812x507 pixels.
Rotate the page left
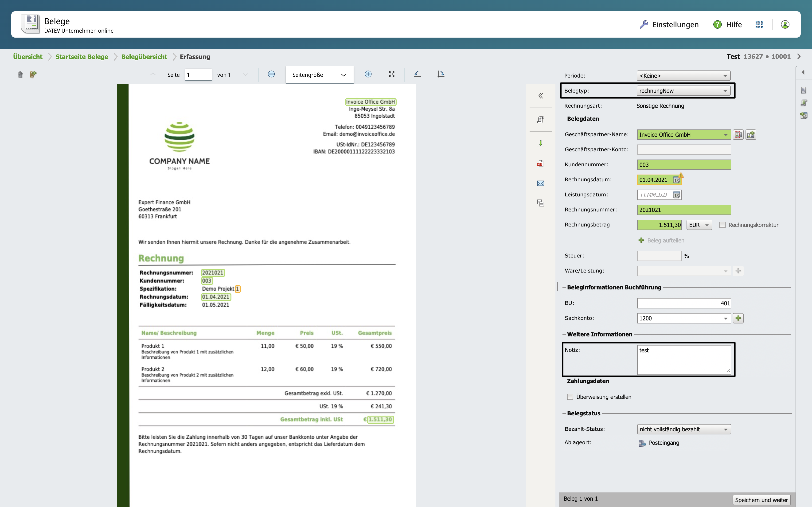click(x=418, y=74)
